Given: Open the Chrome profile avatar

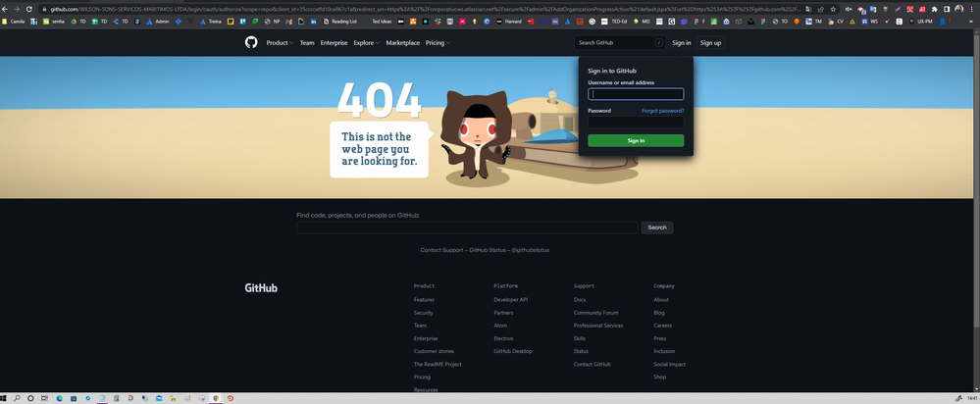Looking at the screenshot, I should click(958, 10).
